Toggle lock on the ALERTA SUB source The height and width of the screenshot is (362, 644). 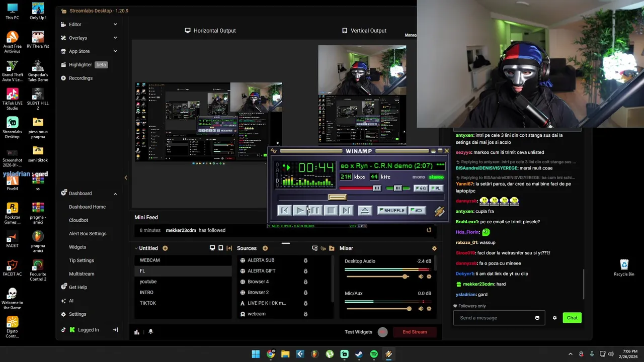point(305,260)
